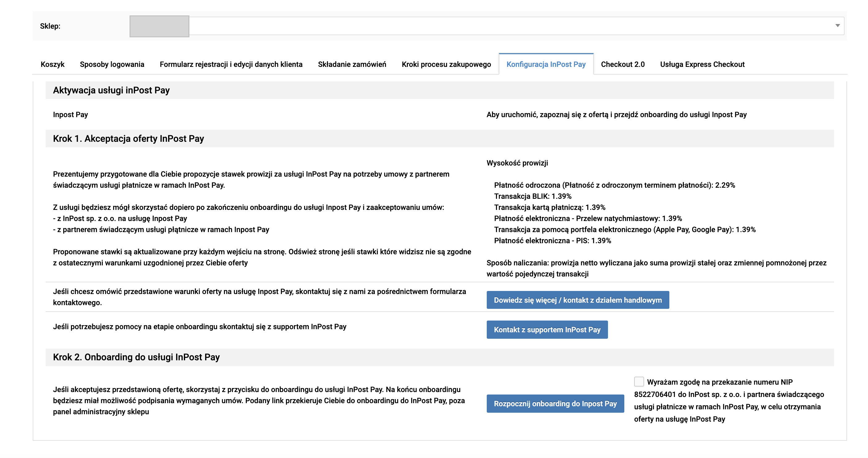The width and height of the screenshot is (868, 458).
Task: Click the Transakcja BLIK: 1.39% line
Action: pyautogui.click(x=533, y=196)
